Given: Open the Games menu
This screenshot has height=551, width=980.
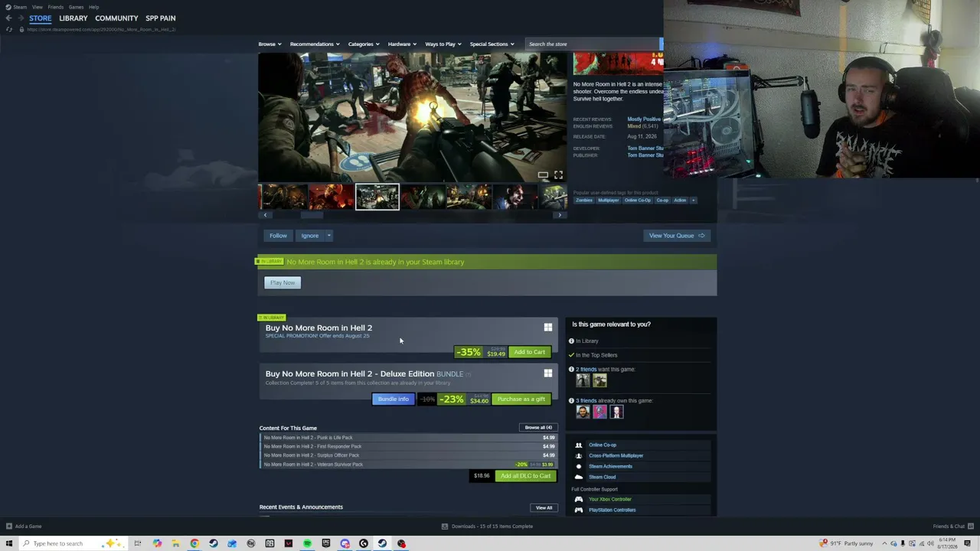Looking at the screenshot, I should [76, 7].
